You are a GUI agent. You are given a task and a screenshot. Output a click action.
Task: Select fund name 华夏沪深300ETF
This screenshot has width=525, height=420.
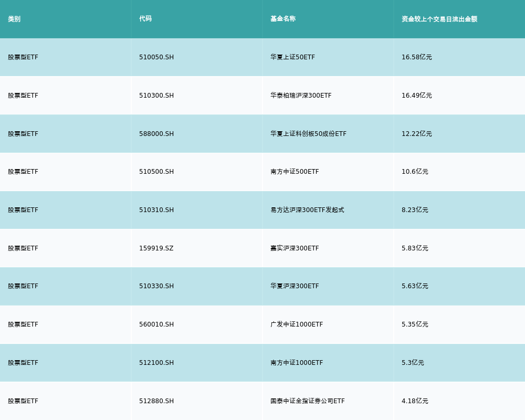(295, 286)
